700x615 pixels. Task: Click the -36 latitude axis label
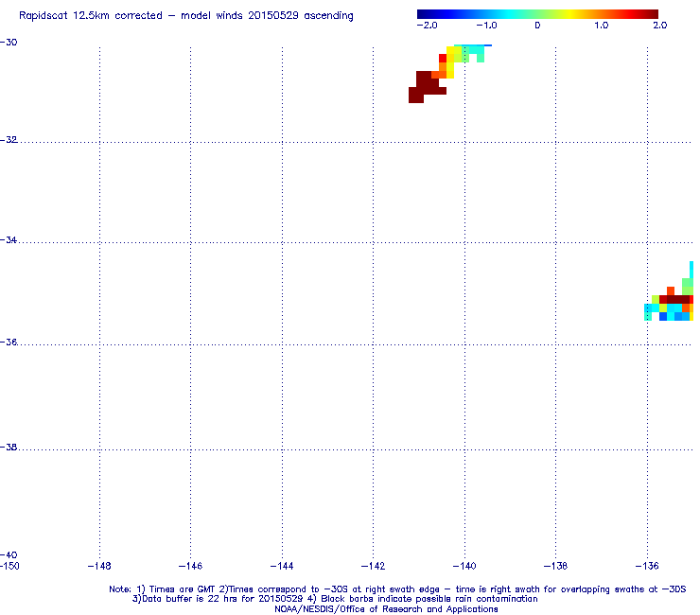[x=9, y=343]
